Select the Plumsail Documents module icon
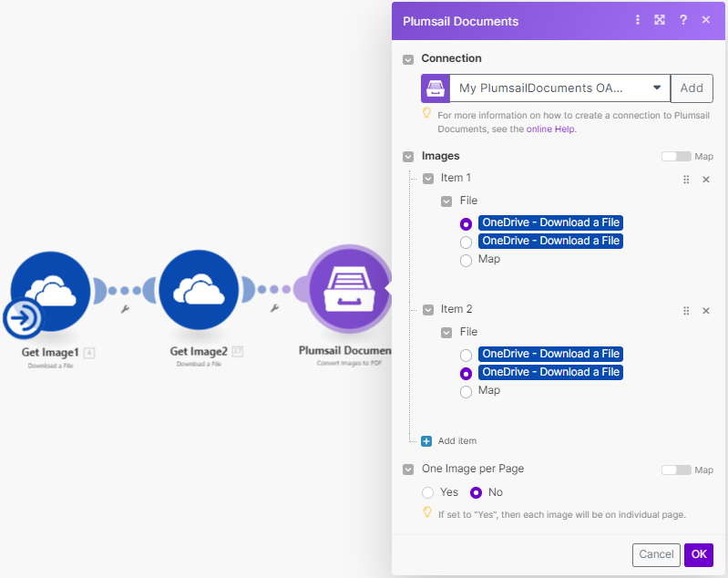 point(350,289)
